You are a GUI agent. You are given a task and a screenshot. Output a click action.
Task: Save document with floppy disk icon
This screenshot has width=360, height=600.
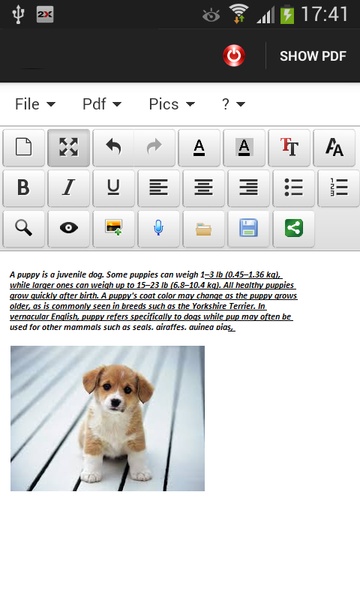coord(249,229)
